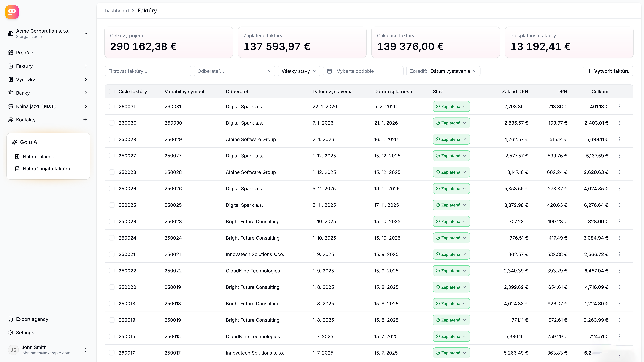Click the Banky bank icon
Viewport: 644px width, 362px height.
pyautogui.click(x=11, y=93)
